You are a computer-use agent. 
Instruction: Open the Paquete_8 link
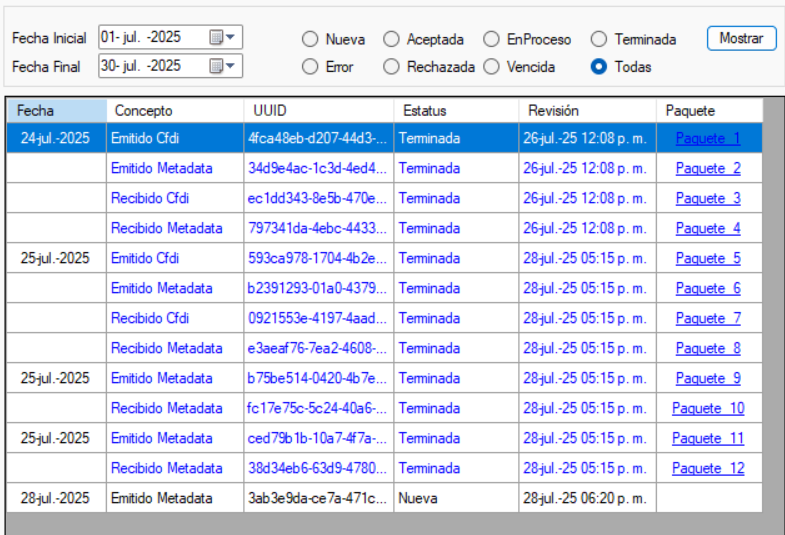708,348
